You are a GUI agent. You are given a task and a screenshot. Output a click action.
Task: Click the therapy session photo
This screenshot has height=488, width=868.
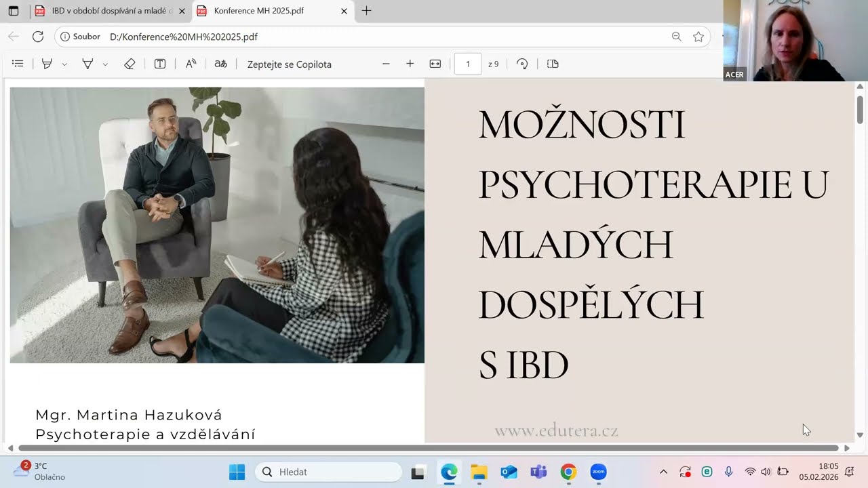pyautogui.click(x=217, y=225)
